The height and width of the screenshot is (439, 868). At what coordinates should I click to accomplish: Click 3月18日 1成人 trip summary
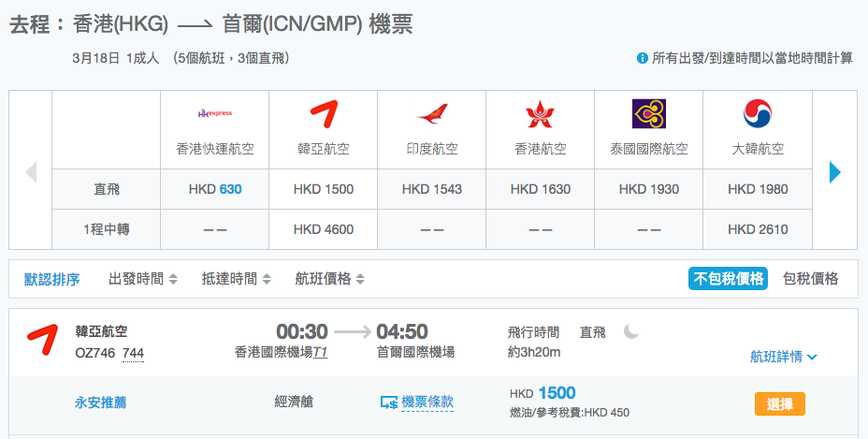click(116, 58)
